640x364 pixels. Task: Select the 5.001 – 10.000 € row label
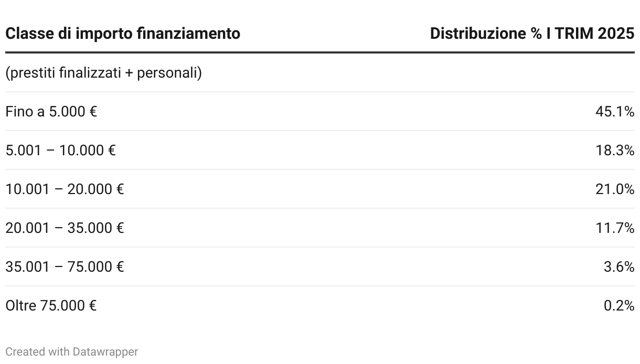(60, 150)
